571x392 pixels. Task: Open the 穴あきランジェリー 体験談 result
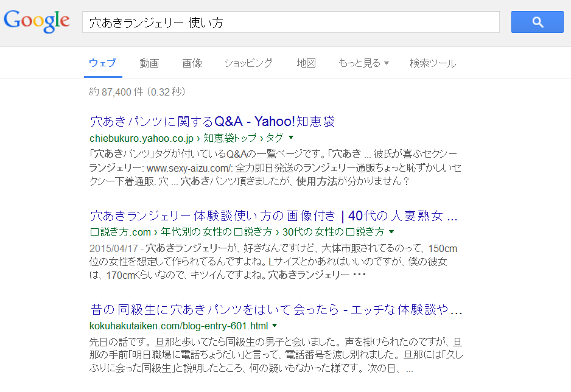(x=243, y=215)
